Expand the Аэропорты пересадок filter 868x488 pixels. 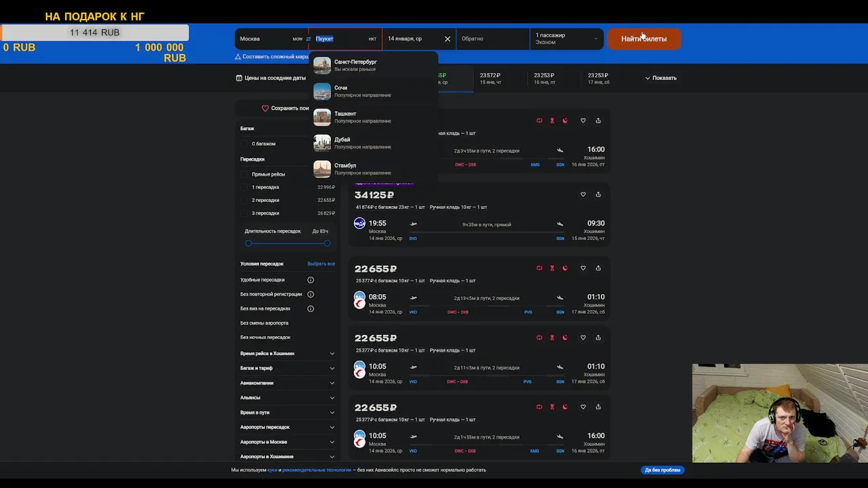click(x=288, y=427)
